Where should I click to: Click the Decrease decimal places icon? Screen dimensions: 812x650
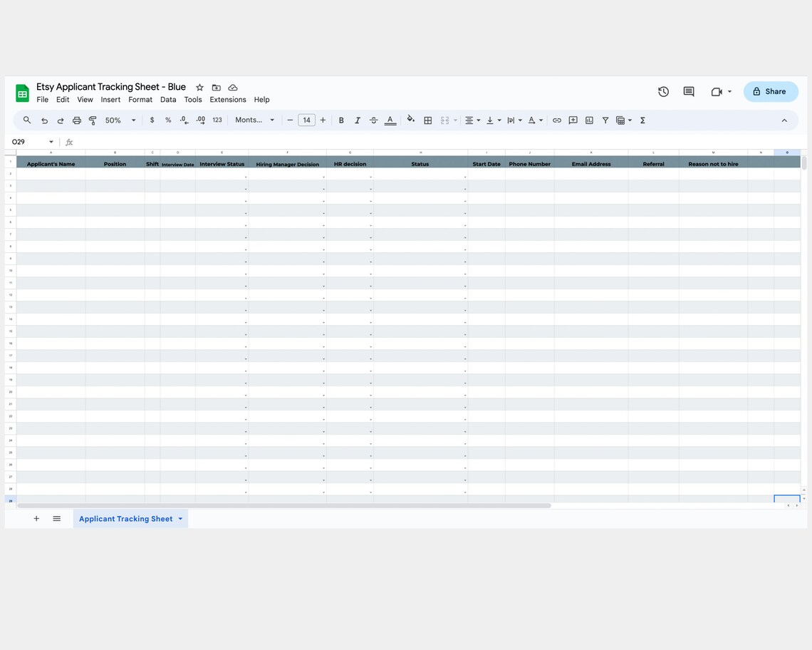click(184, 120)
